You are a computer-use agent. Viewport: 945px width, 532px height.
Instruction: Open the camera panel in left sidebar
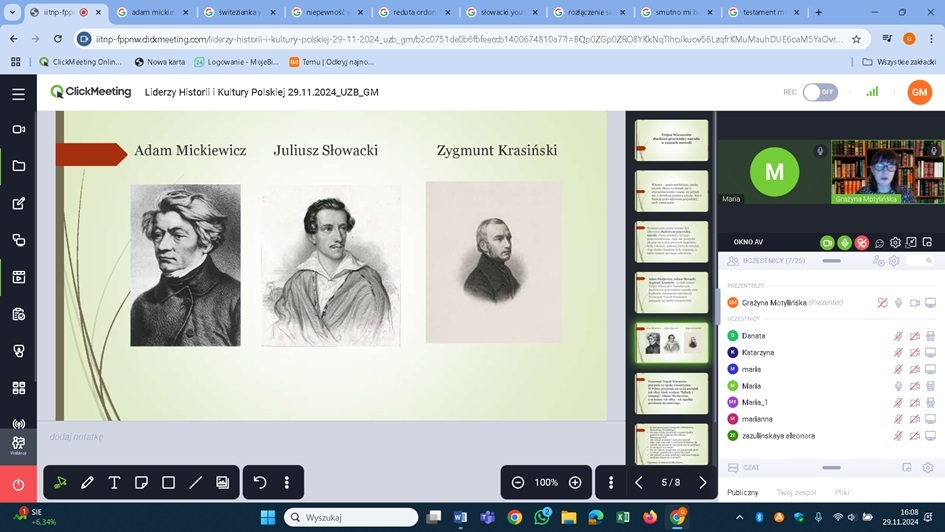pyautogui.click(x=18, y=129)
